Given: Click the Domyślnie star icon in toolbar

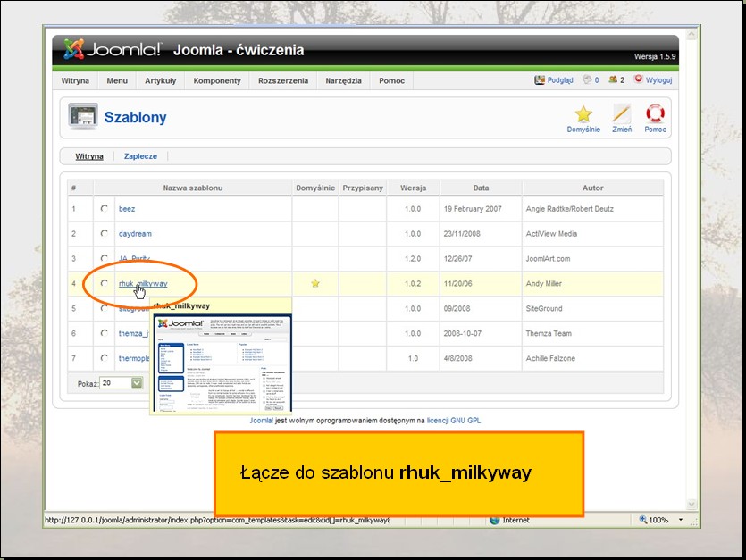Looking at the screenshot, I should point(583,114).
